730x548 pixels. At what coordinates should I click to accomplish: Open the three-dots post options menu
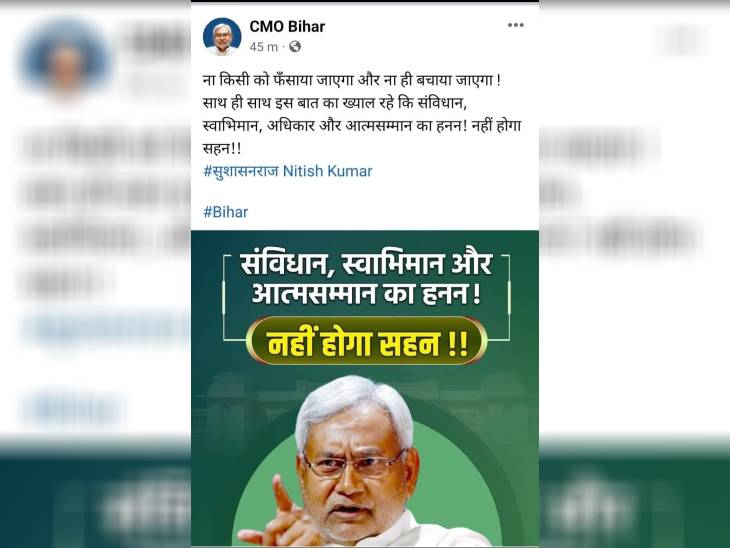pos(515,25)
